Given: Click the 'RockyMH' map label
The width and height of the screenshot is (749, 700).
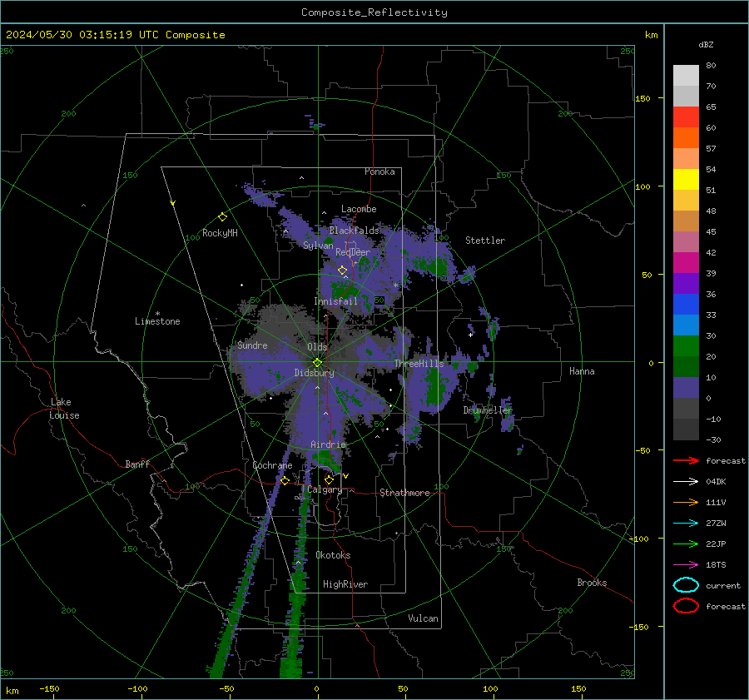Looking at the screenshot, I should click(220, 233).
